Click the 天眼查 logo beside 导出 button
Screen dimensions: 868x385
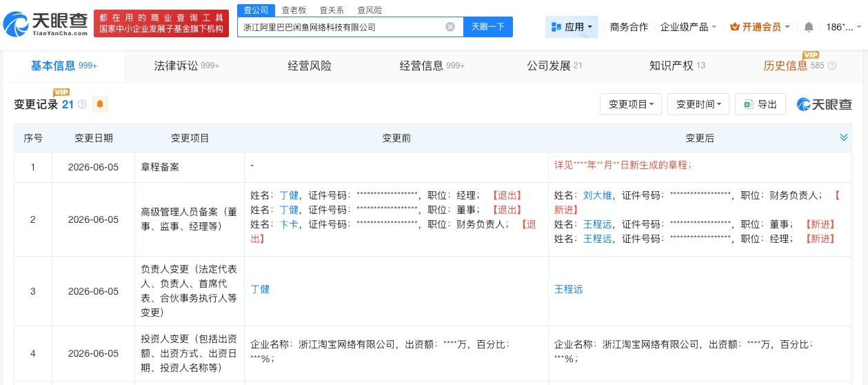(825, 104)
